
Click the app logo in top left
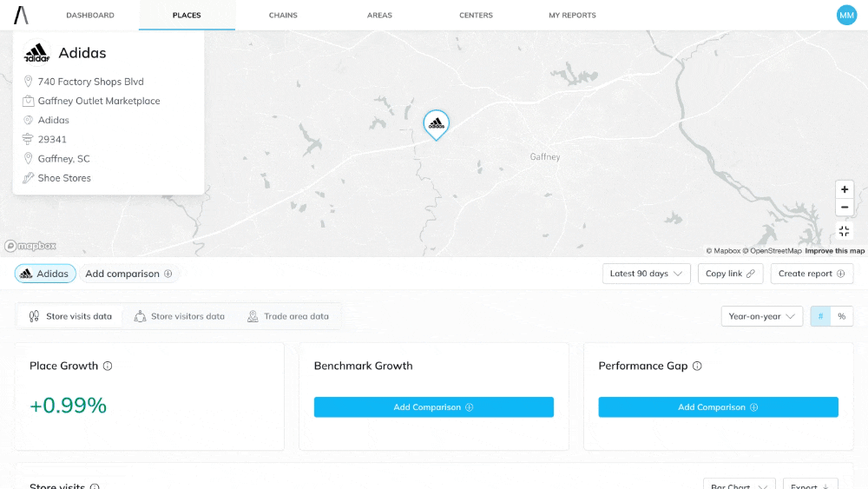pyautogui.click(x=21, y=15)
